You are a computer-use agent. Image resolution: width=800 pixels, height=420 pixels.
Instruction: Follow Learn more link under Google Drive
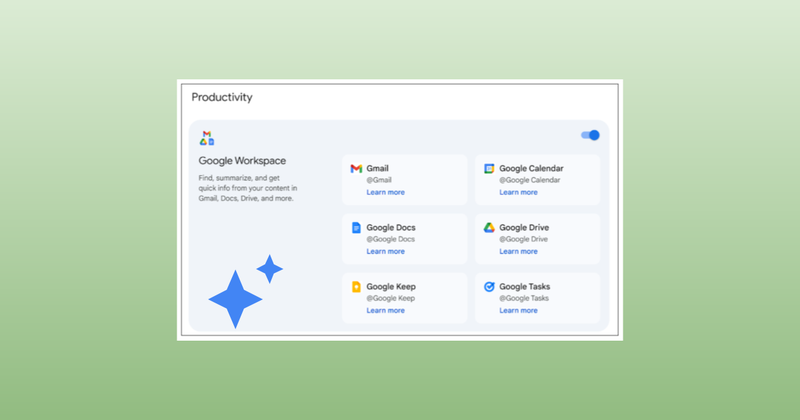pos(518,252)
